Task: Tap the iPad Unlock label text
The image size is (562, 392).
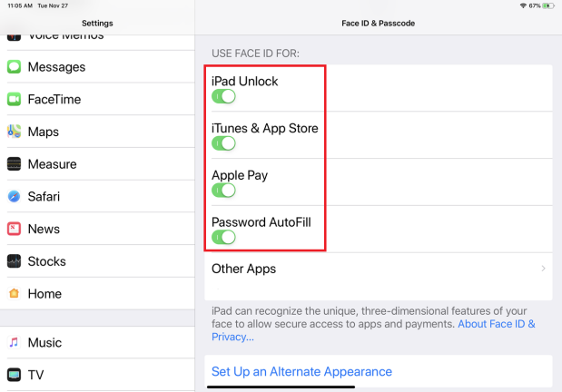Action: 244,82
